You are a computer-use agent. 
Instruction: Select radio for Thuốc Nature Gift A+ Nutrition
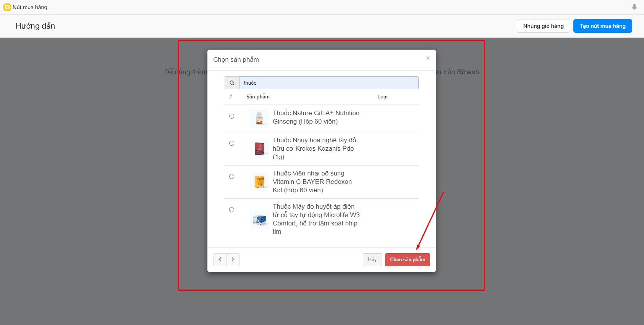point(231,116)
